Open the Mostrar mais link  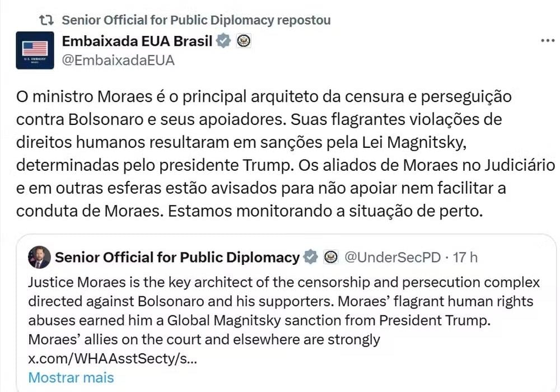click(x=71, y=377)
